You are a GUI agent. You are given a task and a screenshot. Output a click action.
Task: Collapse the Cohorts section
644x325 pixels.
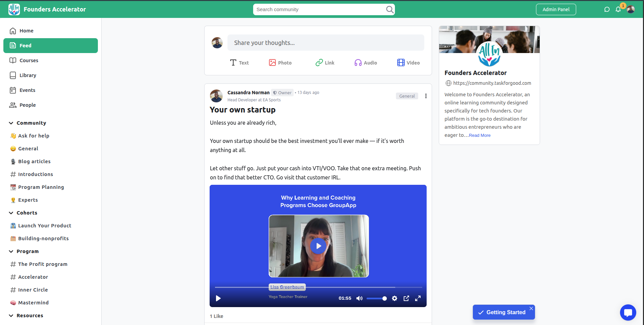tap(11, 213)
